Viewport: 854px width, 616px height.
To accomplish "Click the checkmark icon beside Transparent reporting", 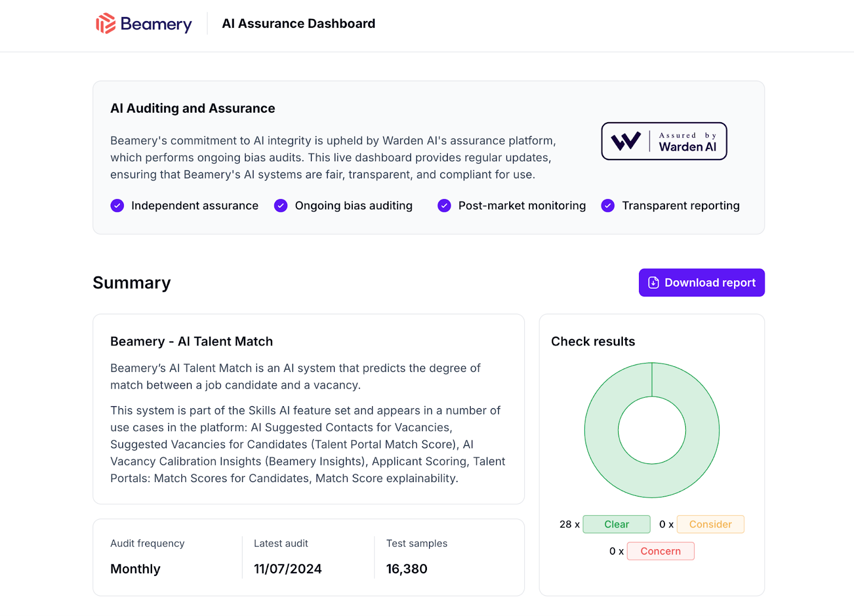I will pyautogui.click(x=608, y=206).
